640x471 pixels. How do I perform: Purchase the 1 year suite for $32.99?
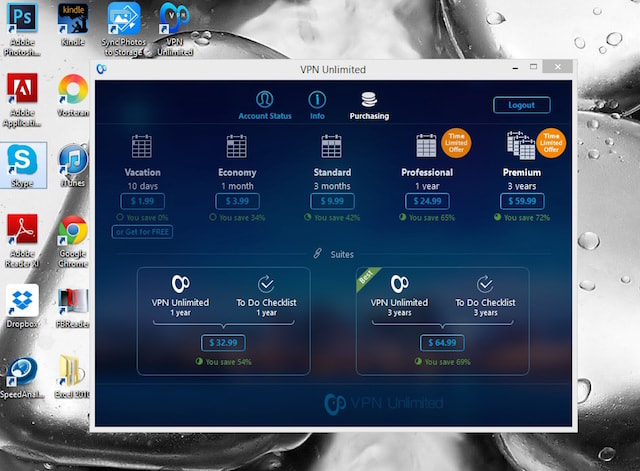(x=223, y=342)
